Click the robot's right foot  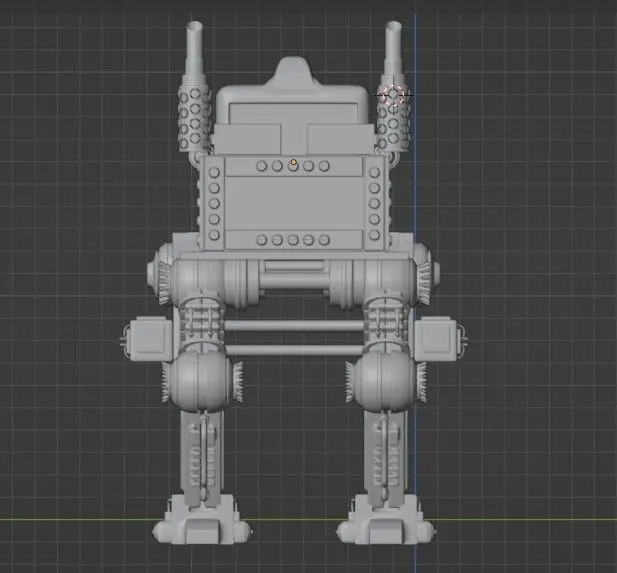[386, 521]
